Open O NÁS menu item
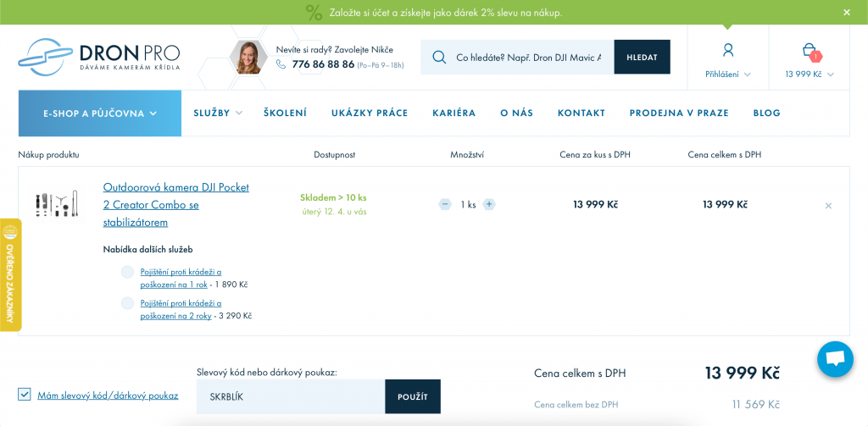Image resolution: width=868 pixels, height=426 pixels. [x=516, y=113]
